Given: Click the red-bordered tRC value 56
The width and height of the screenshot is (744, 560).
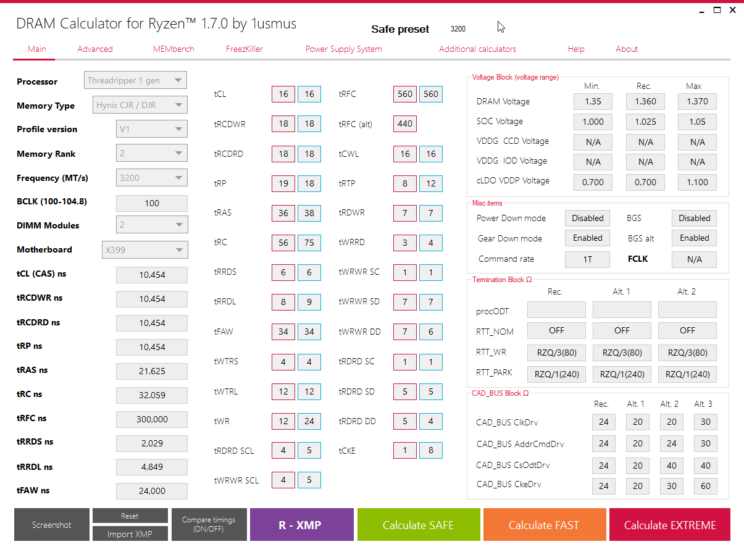Looking at the screenshot, I should (x=283, y=243).
